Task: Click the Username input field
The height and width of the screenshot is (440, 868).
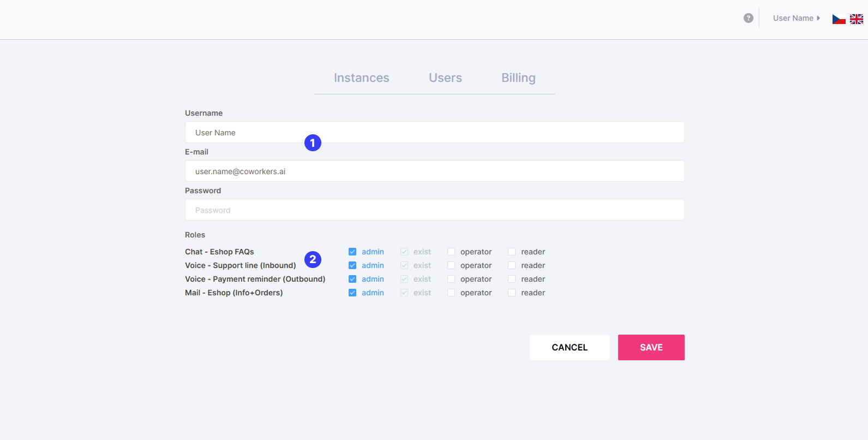Action: 434,132
